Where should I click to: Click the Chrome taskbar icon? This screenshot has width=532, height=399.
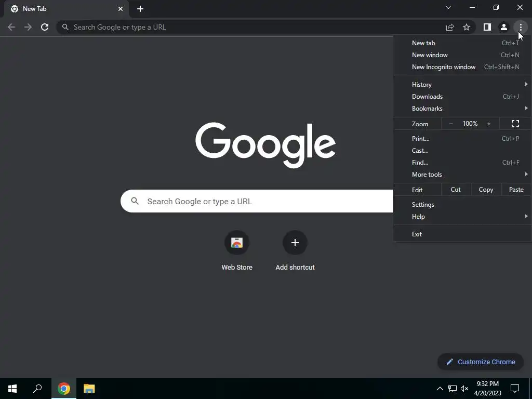(x=64, y=389)
